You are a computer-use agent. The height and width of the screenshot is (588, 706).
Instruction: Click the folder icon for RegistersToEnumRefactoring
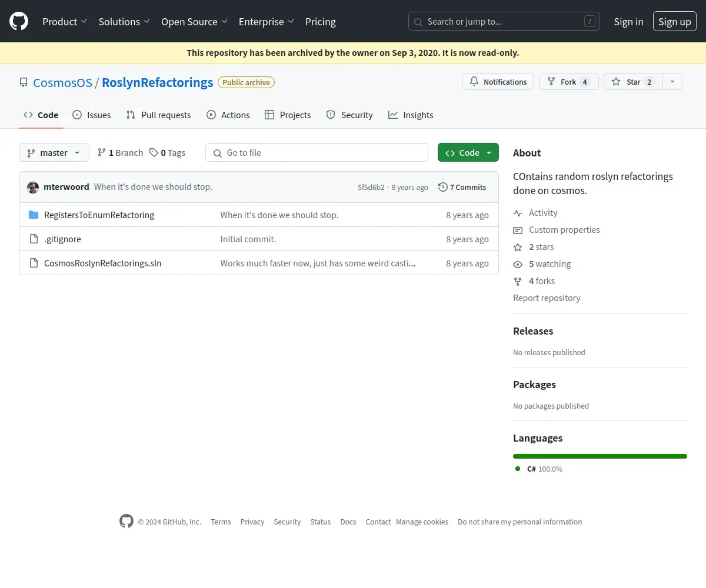pyautogui.click(x=34, y=215)
